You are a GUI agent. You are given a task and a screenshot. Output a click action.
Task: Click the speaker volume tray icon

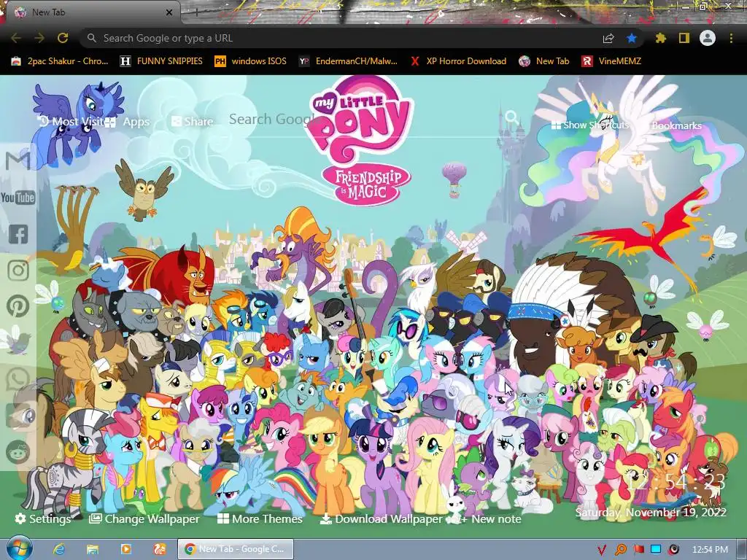673,550
